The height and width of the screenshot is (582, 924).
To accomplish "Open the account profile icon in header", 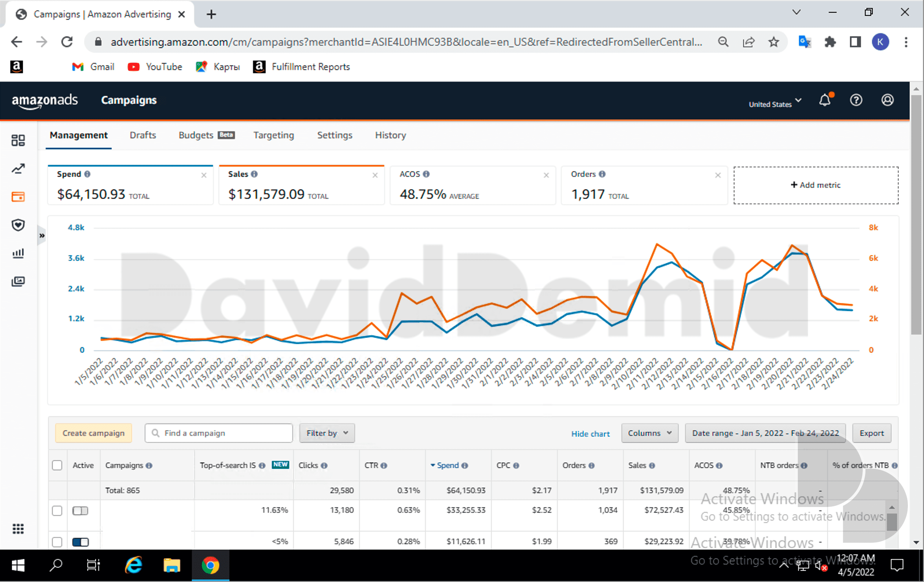I will (x=887, y=100).
